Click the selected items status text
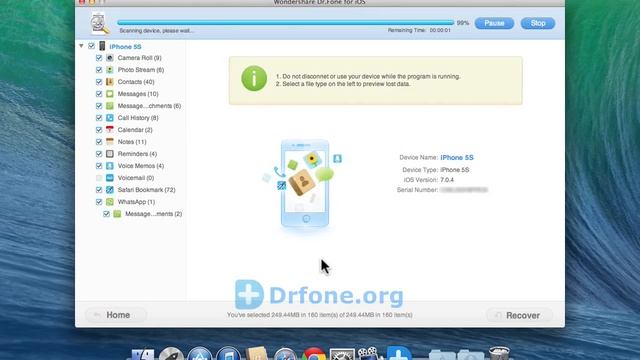This screenshot has height=360, width=640. [x=320, y=315]
